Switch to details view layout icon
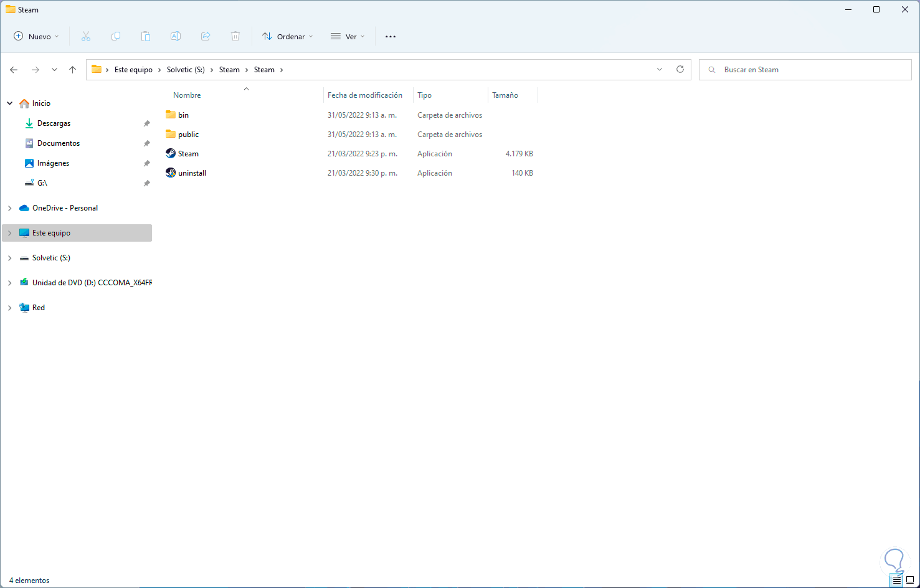 [897, 581]
